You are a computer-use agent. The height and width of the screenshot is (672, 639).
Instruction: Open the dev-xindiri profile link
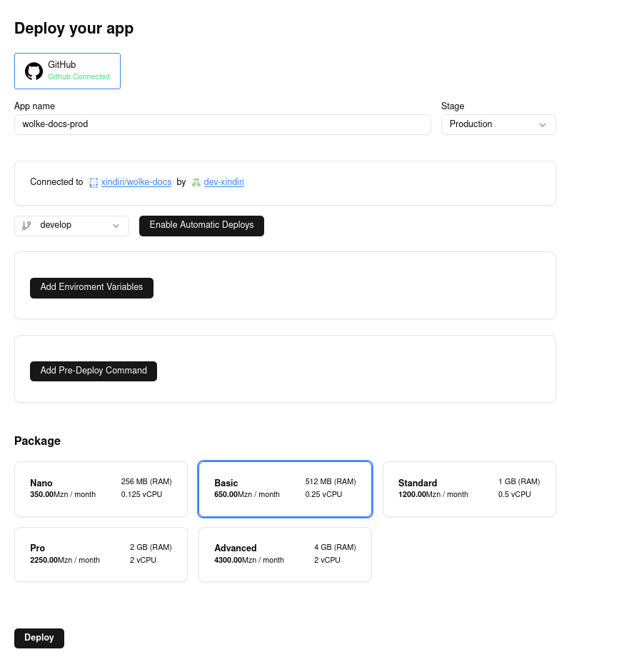[x=224, y=182]
